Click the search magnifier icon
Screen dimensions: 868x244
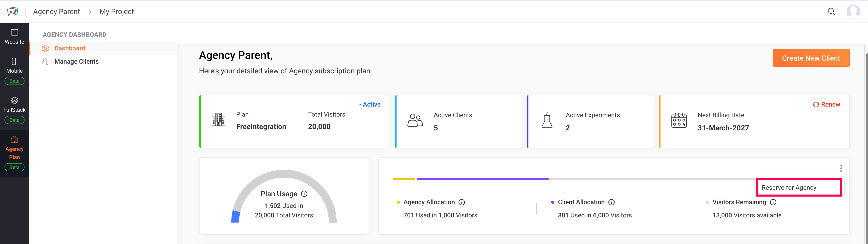point(831,12)
